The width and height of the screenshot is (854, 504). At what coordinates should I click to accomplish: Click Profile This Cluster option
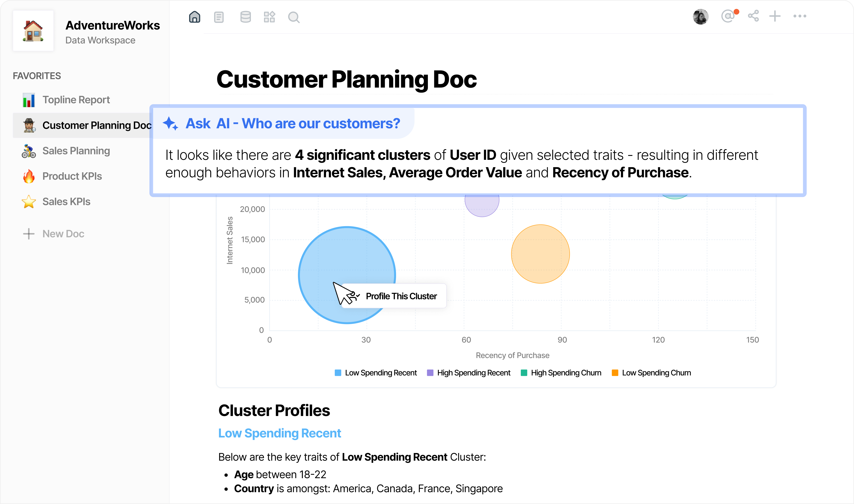click(401, 296)
